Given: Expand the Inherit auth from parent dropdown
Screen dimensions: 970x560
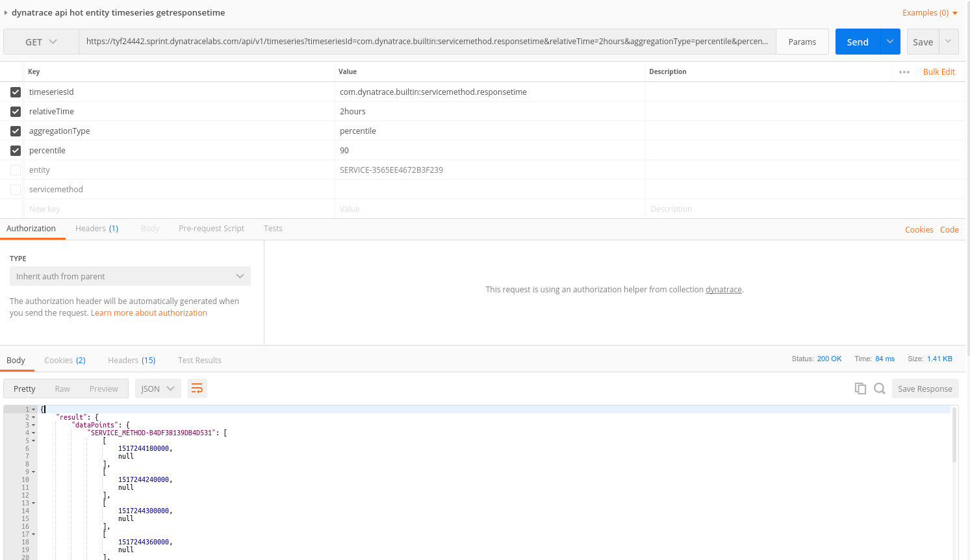Looking at the screenshot, I should pyautogui.click(x=130, y=276).
